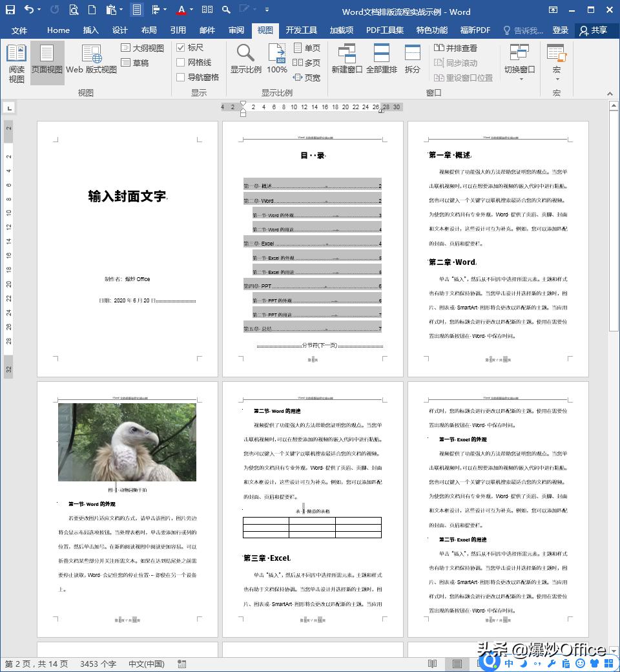The height and width of the screenshot is (672, 620).
Task: Switch to the 插入 ribbon tab
Action: 90,30
